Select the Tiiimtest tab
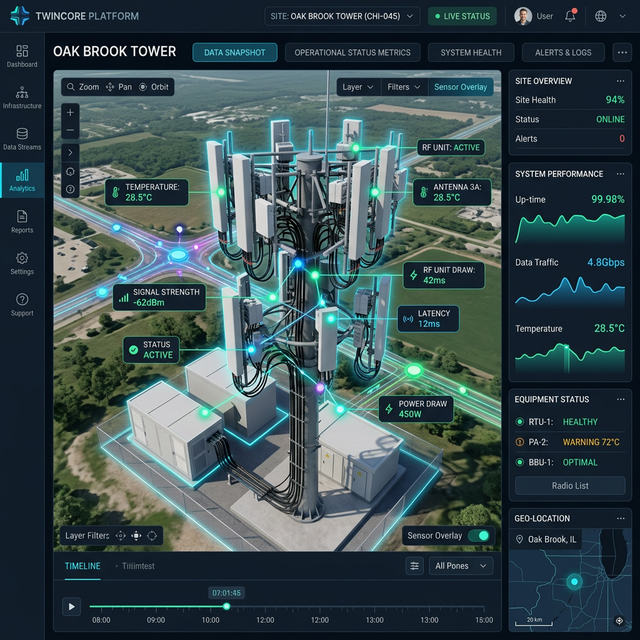Image resolution: width=640 pixels, height=640 pixels. tap(138, 566)
